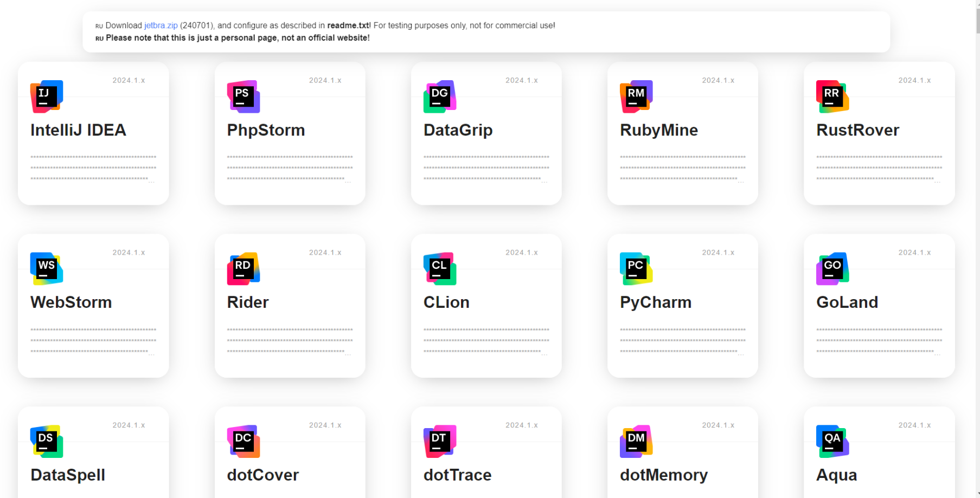Click the 2024.1.x version on CLion card
Screen dimensions: 980x498
coord(522,253)
